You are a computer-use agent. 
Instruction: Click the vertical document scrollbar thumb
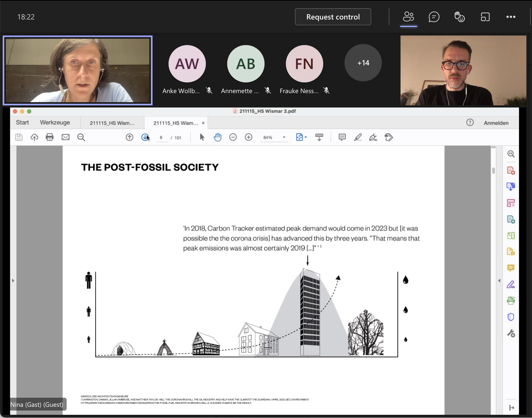point(493,170)
